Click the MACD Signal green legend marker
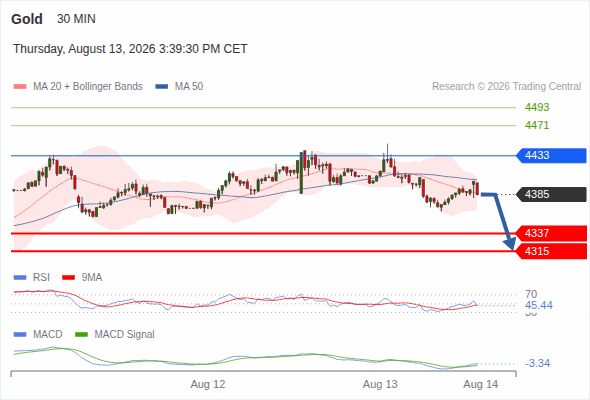This screenshot has height=400, width=590. pos(81,335)
